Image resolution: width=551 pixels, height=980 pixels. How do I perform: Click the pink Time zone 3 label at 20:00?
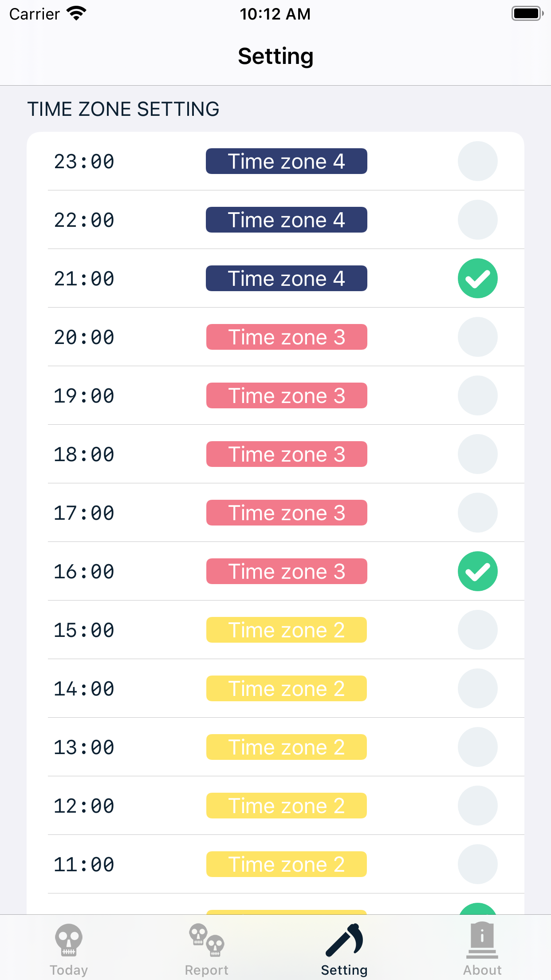[x=286, y=337]
